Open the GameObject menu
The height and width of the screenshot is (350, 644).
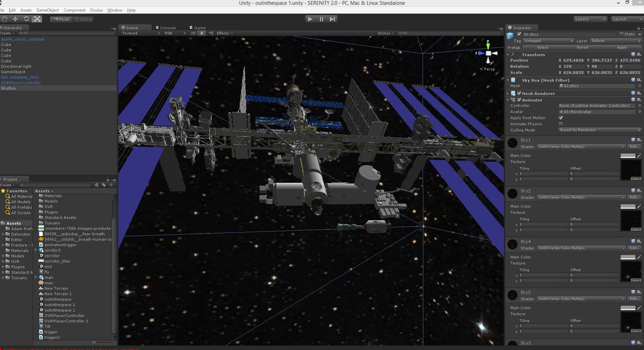point(48,10)
